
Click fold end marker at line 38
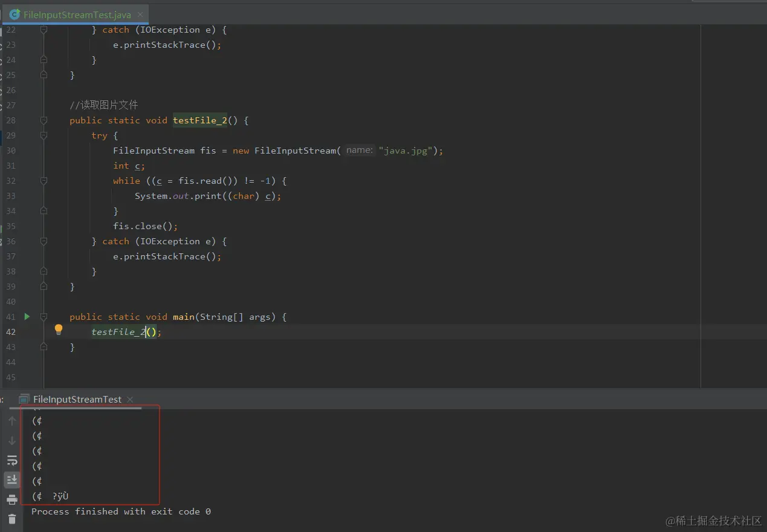click(44, 271)
